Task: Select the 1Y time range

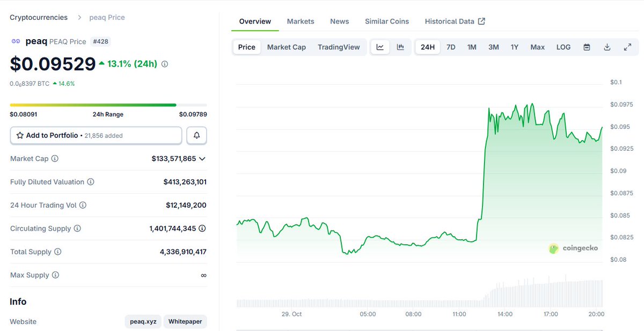Action: [x=515, y=47]
